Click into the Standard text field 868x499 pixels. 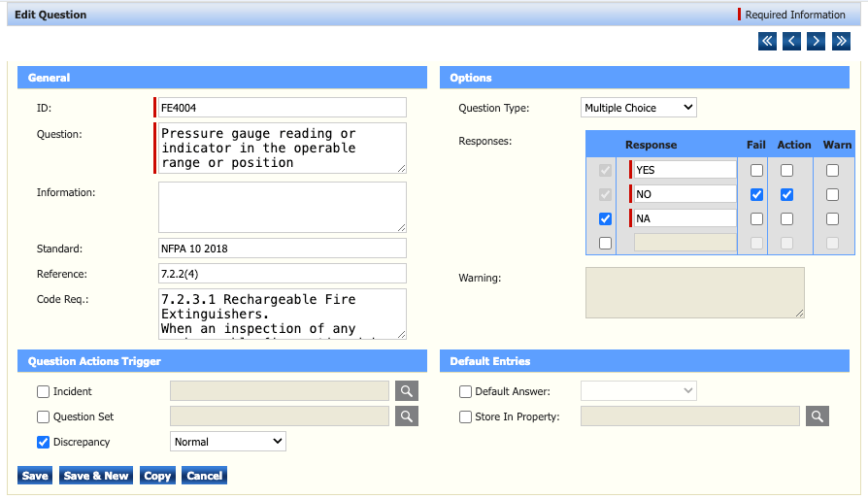pos(282,249)
